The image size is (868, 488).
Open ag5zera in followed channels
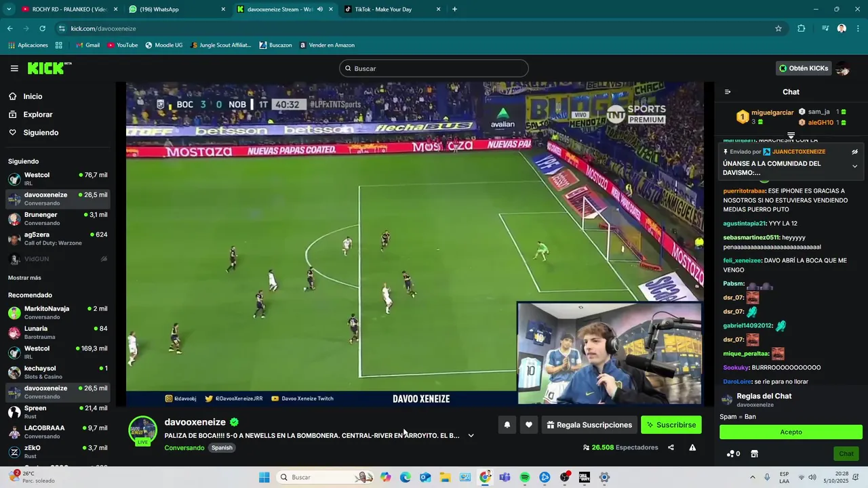click(x=58, y=239)
